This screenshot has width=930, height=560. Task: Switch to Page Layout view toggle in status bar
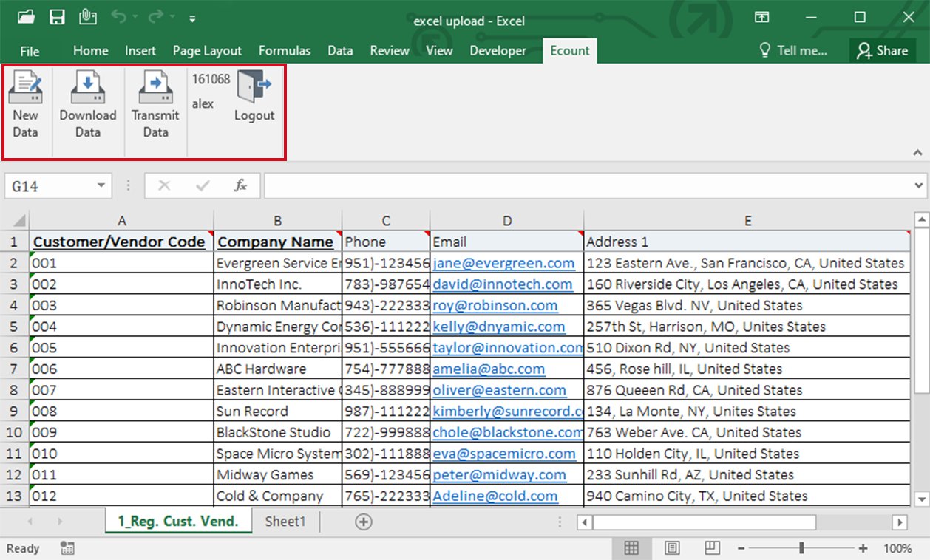tap(671, 547)
